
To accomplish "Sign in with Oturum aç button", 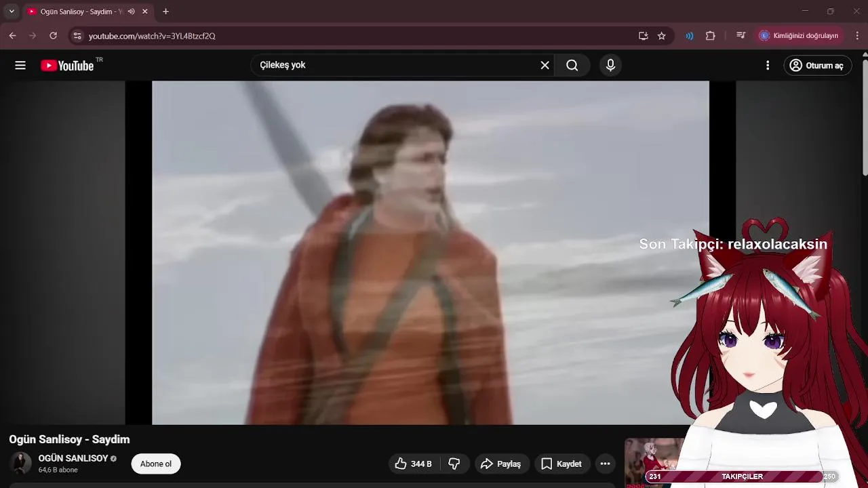I will pyautogui.click(x=818, y=65).
